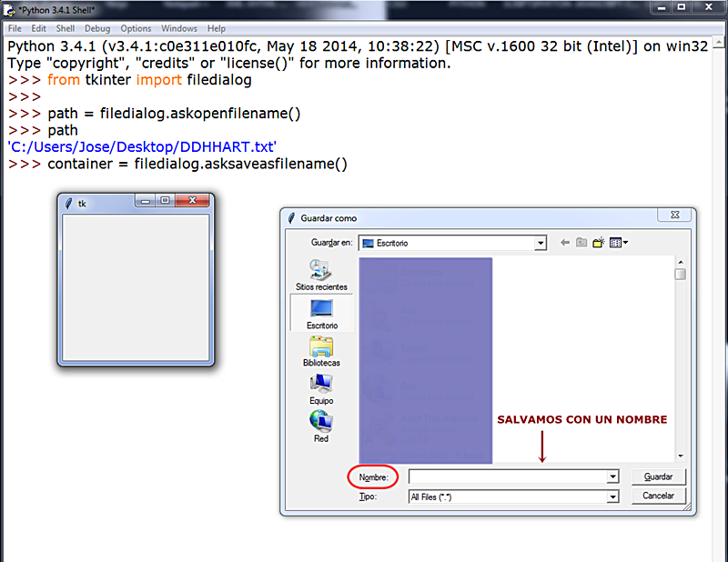Click the back navigation arrow
Screen dimensions: 728x562
(565, 243)
